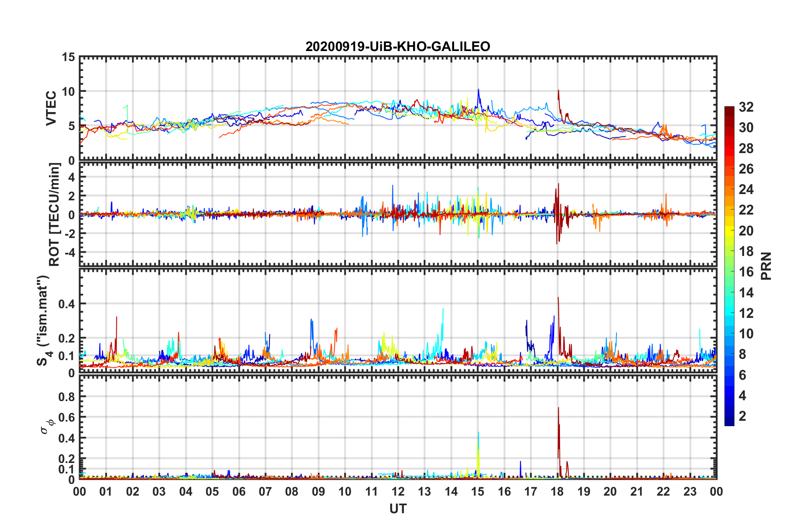This screenshot has width=796, height=532.
Task: Click x-axis tick label 21
Action: (x=637, y=491)
